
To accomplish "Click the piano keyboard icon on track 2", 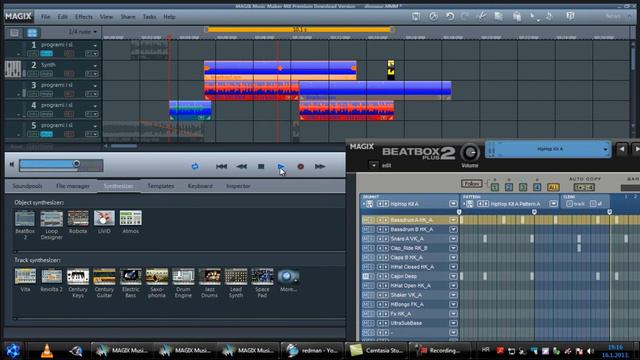I will point(13,69).
